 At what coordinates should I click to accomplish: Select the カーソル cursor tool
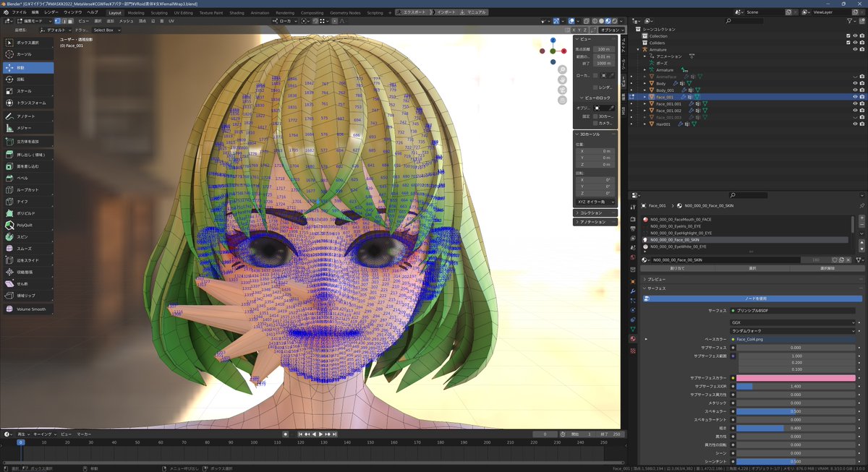[x=27, y=54]
